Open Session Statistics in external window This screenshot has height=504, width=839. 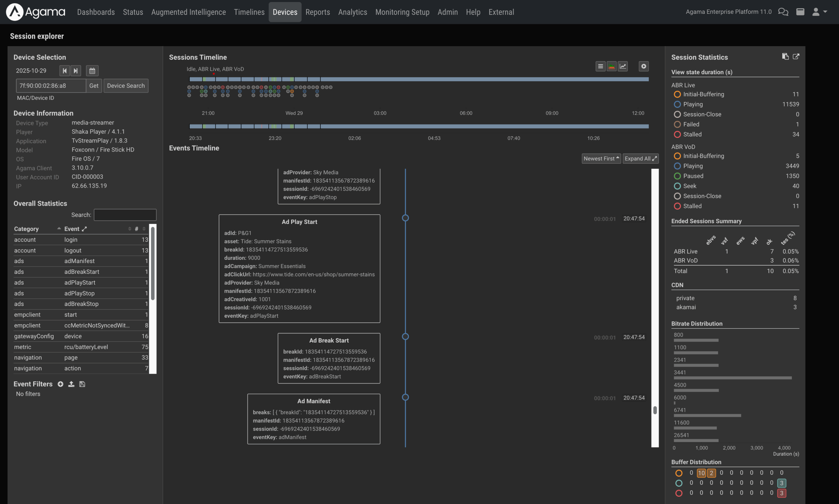(796, 57)
